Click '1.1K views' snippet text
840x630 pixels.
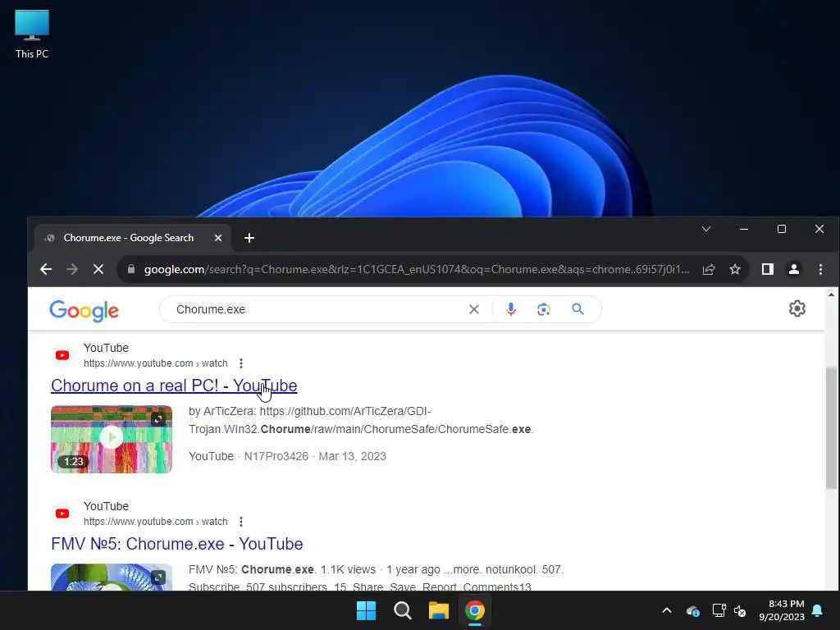click(348, 569)
